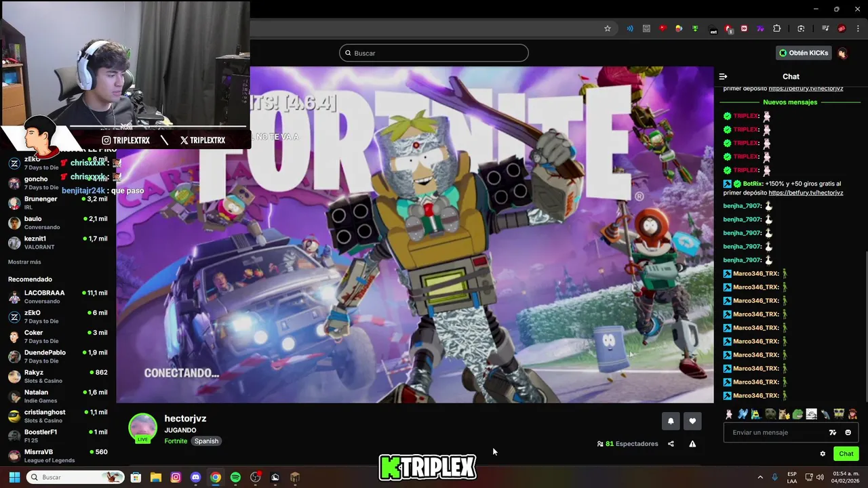Collapse the chat panel arrow icon
The height and width of the screenshot is (488, 868).
[x=723, y=77]
